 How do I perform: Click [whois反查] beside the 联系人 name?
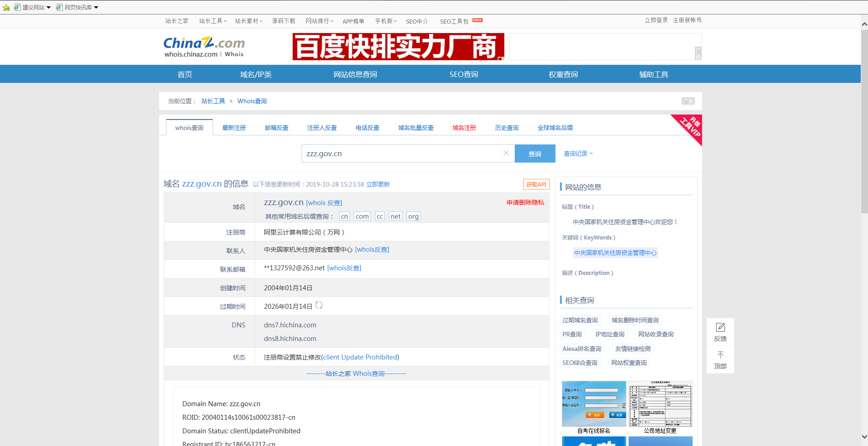tap(372, 249)
